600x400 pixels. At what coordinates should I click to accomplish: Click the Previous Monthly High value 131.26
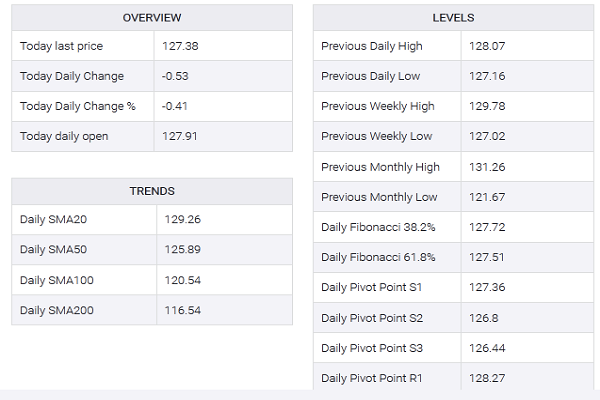[487, 166]
